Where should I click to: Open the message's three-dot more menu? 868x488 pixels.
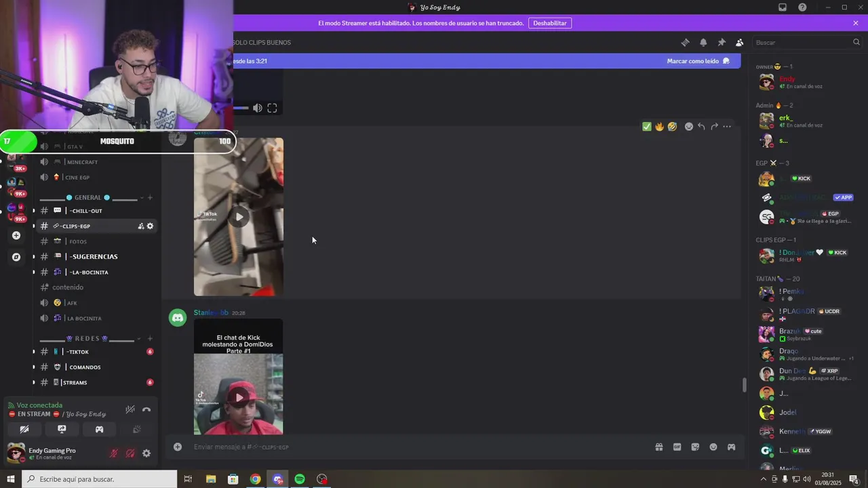click(727, 126)
